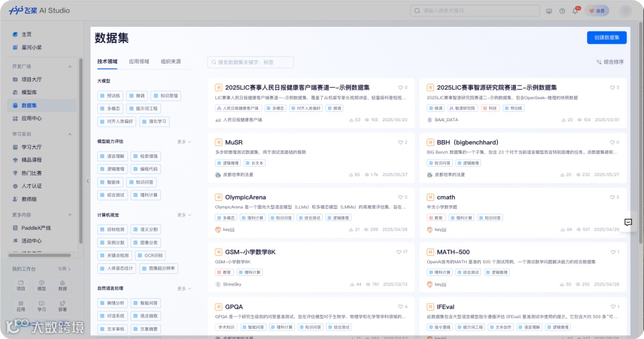This screenshot has width=644, height=339.
Task: Open 星河小桨 assistant in sidebar
Action: (x=27, y=48)
